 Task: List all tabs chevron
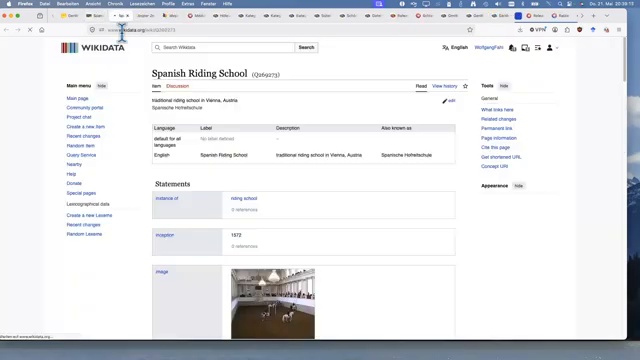pyautogui.click(x=607, y=16)
